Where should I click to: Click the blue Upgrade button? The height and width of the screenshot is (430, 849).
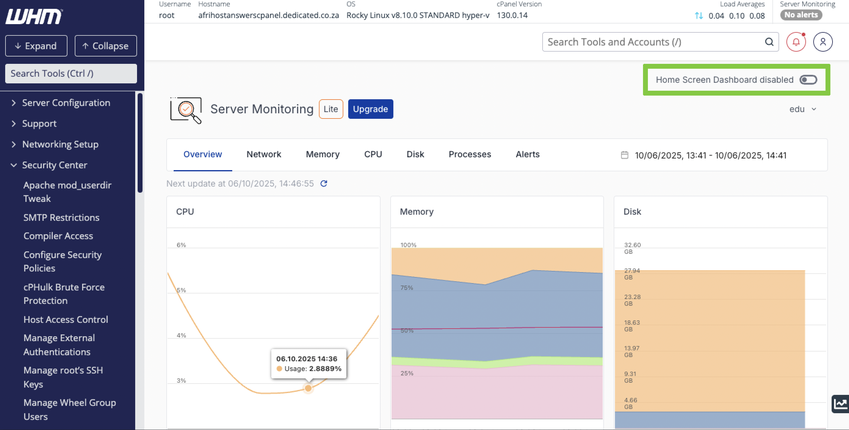click(x=370, y=109)
